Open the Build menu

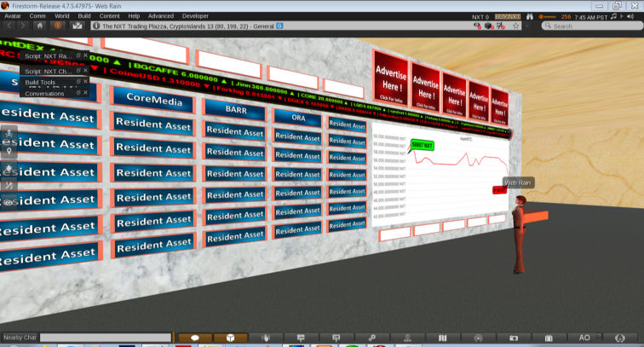click(84, 16)
